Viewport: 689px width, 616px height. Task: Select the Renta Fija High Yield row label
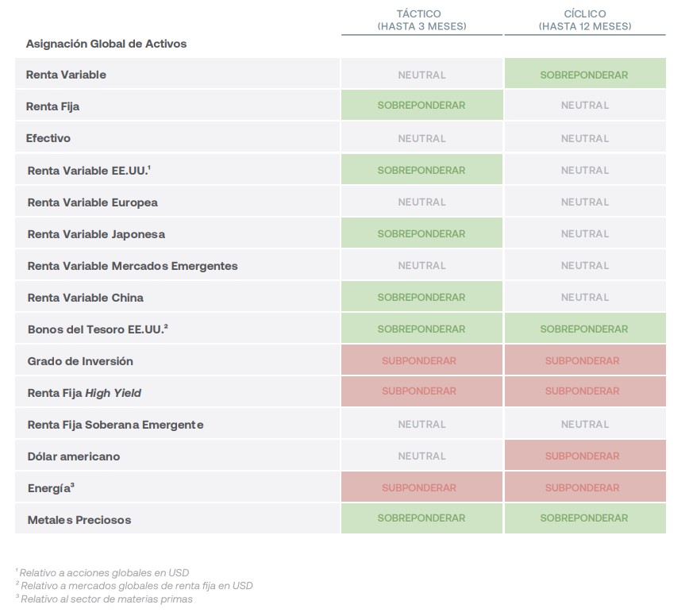point(84,393)
